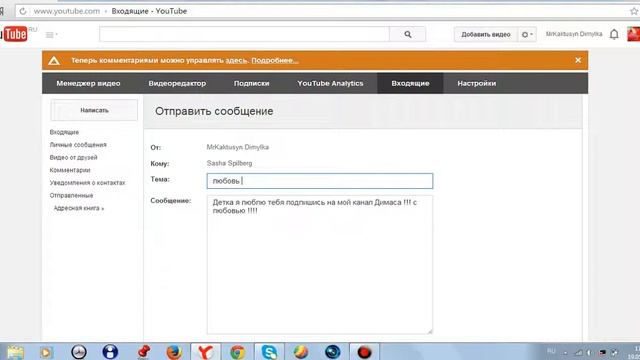Open Входящие in the left sidebar
The height and width of the screenshot is (360, 640).
click(x=64, y=132)
